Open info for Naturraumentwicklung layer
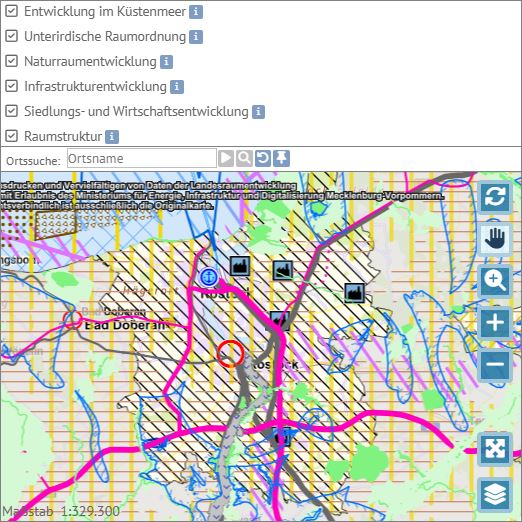The height and width of the screenshot is (522, 522). (166, 62)
